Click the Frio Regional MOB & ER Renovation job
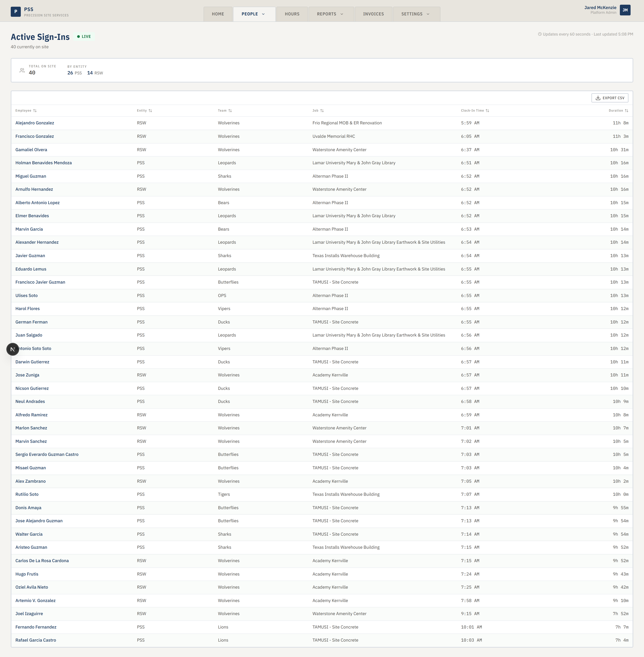644x657 pixels. click(347, 123)
